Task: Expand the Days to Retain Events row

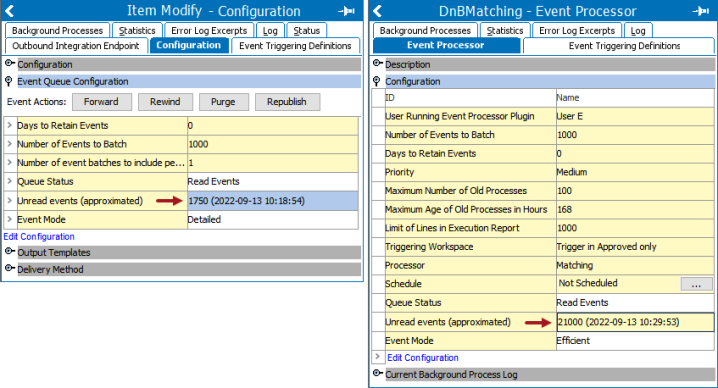Action: (10, 125)
